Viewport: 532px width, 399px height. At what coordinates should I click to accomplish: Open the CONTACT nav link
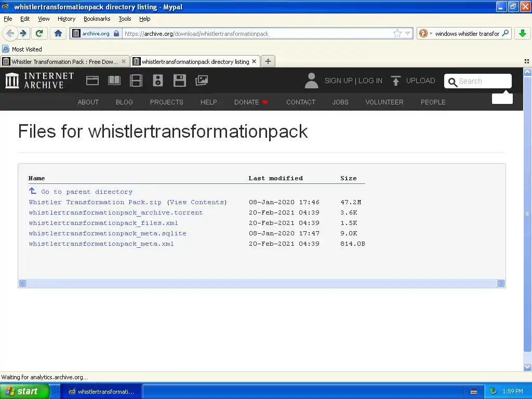[x=301, y=102]
